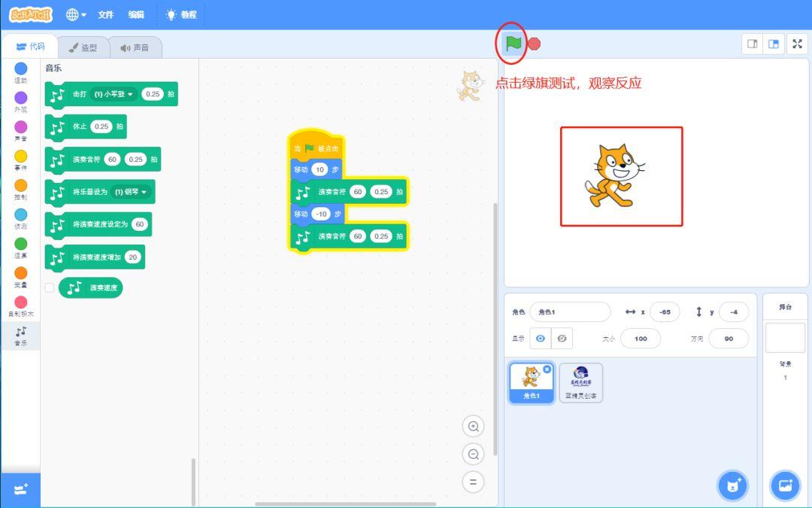The image size is (812, 508).
Task: Click the sprite y position field
Action: 734,312
